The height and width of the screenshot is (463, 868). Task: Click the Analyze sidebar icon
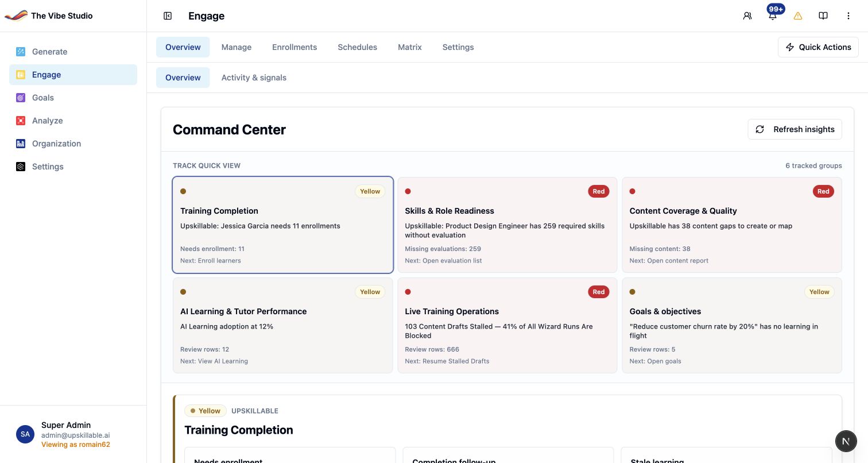21,121
